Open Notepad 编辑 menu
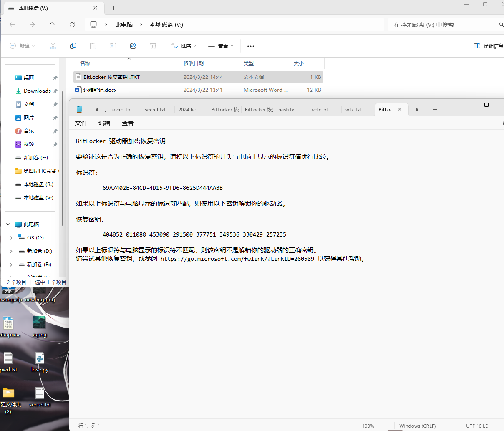The width and height of the screenshot is (504, 431). click(104, 123)
